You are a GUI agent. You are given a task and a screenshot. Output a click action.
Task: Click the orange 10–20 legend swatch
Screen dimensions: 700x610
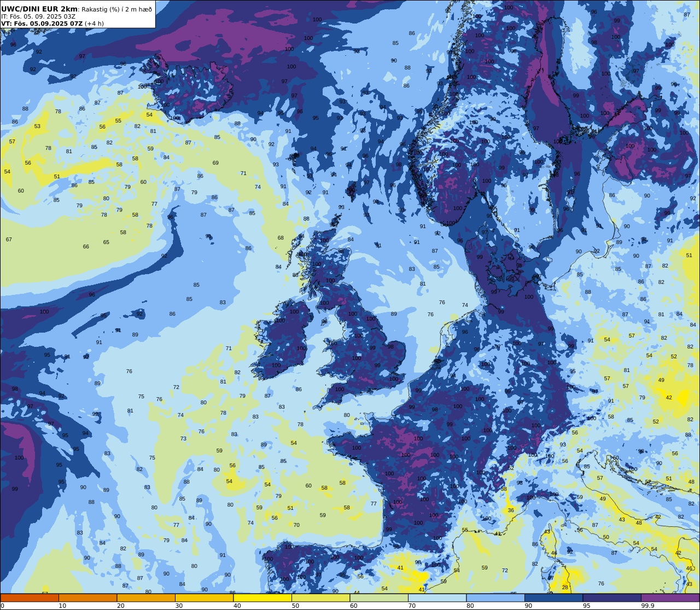[87, 598]
